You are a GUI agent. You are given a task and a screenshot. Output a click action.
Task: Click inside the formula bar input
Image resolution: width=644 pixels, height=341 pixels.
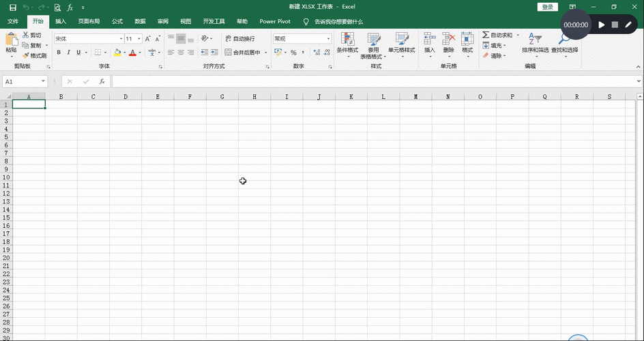pos(373,82)
